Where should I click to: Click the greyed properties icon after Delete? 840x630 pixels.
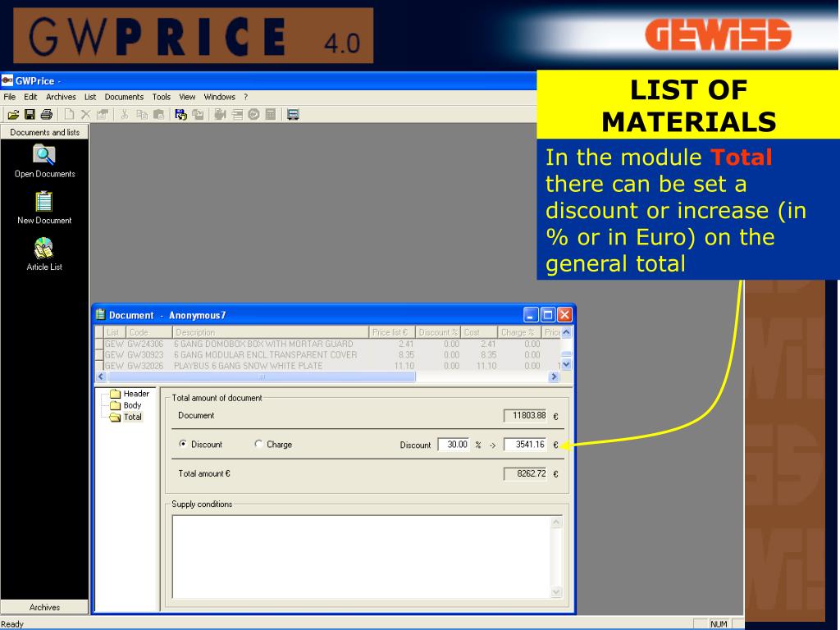point(103,114)
